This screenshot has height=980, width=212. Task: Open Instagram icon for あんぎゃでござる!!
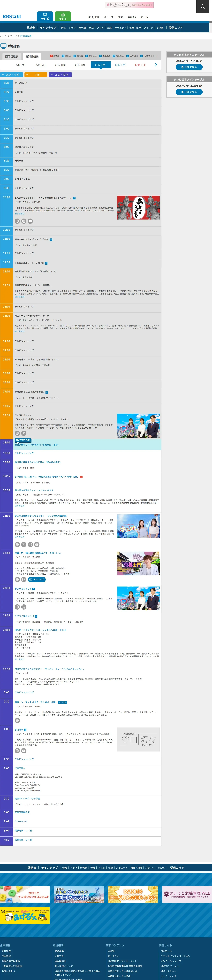click(23, 221)
